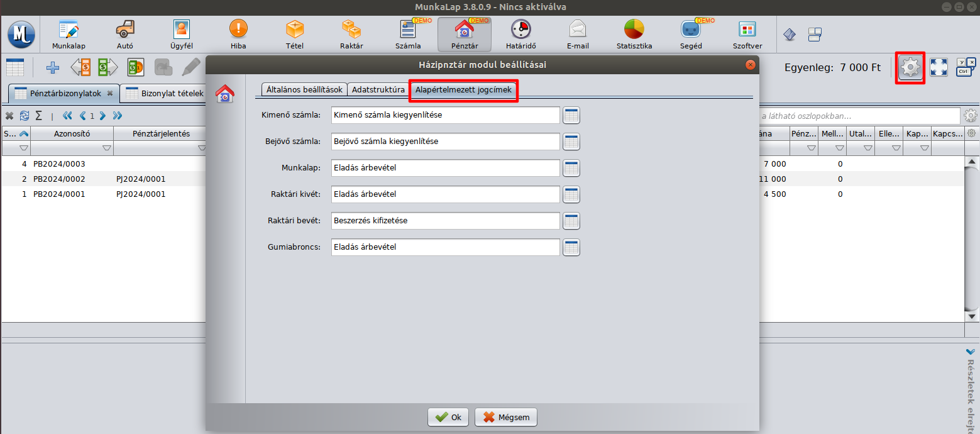Go to next page arrow in pager
The image size is (980, 434).
pos(102,116)
